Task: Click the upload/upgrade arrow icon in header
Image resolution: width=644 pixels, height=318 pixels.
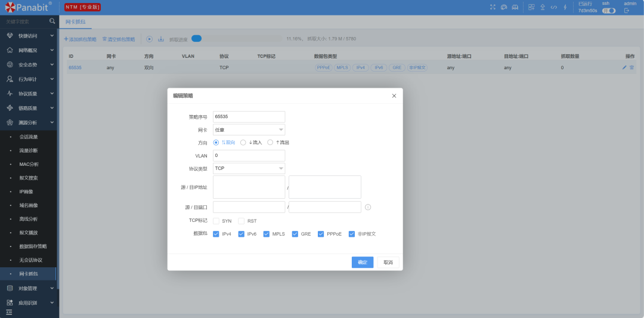Action: point(543,7)
